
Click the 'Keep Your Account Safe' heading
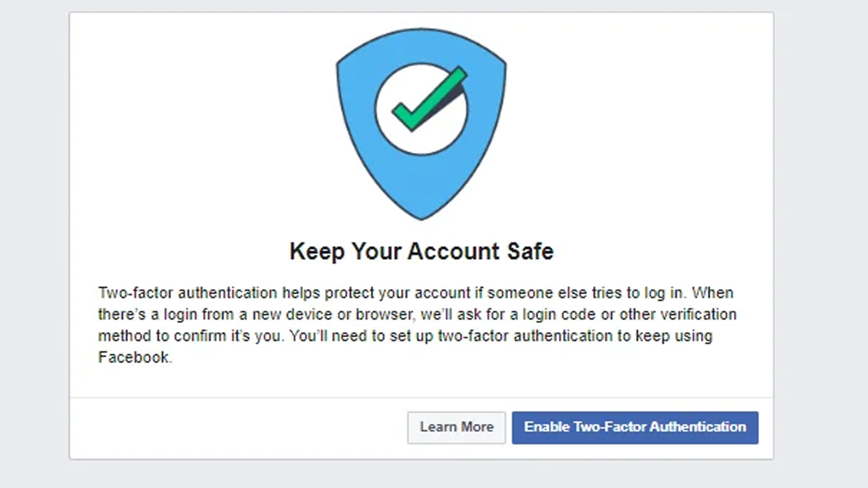tap(421, 251)
